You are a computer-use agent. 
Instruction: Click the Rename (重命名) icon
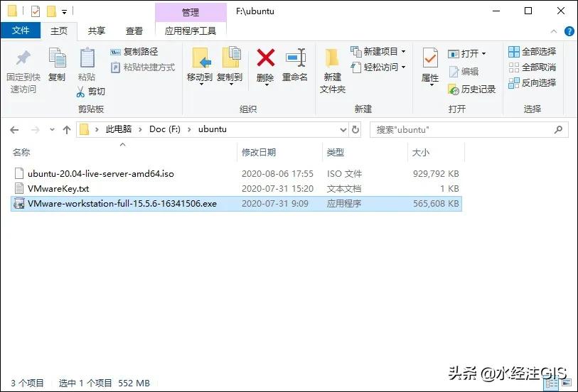[x=295, y=58]
